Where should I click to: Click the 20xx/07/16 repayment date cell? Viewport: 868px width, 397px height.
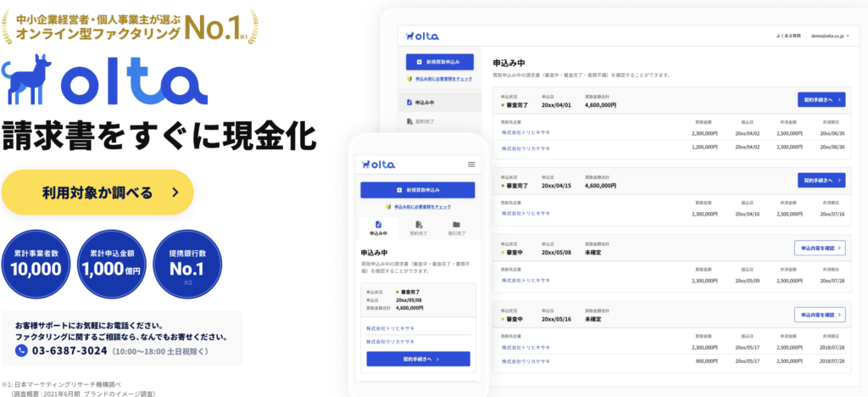[832, 214]
